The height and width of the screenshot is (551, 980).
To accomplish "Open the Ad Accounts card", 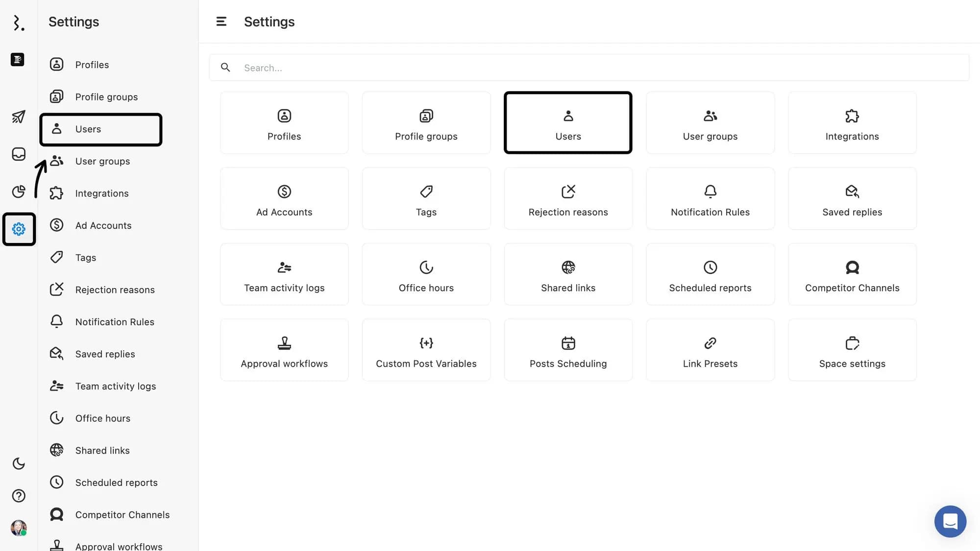I will click(x=284, y=198).
